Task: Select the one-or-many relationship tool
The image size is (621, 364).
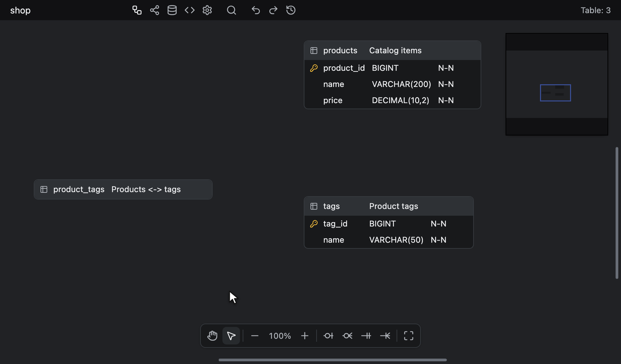Action: 385,336
